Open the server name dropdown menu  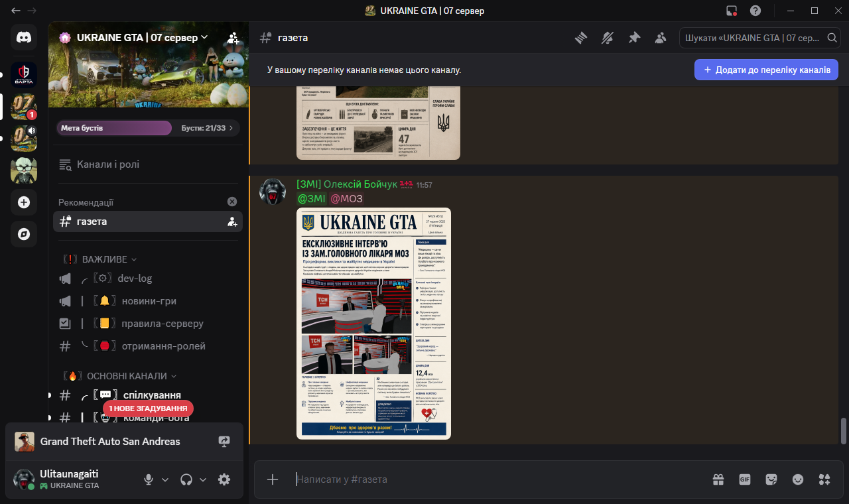click(142, 38)
